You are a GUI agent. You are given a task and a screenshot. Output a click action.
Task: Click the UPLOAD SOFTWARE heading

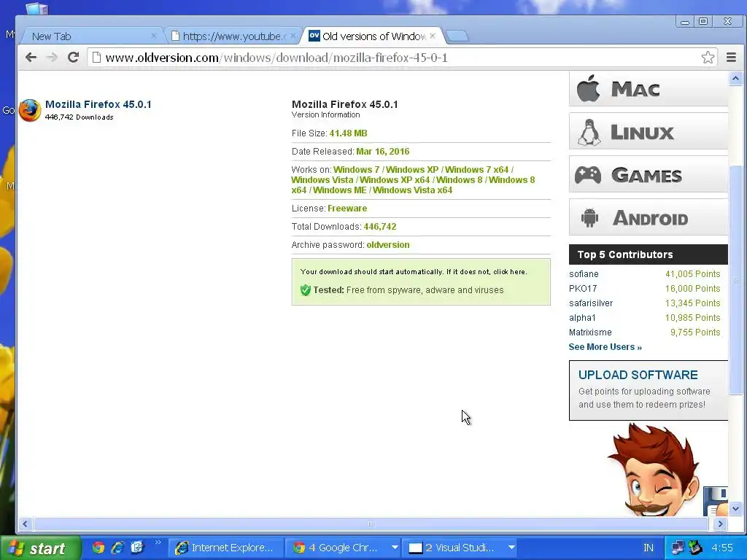point(638,375)
